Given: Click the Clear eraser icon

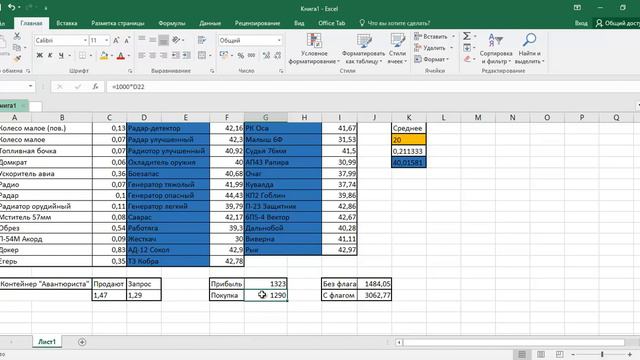Looking at the screenshot, I should click(467, 59).
